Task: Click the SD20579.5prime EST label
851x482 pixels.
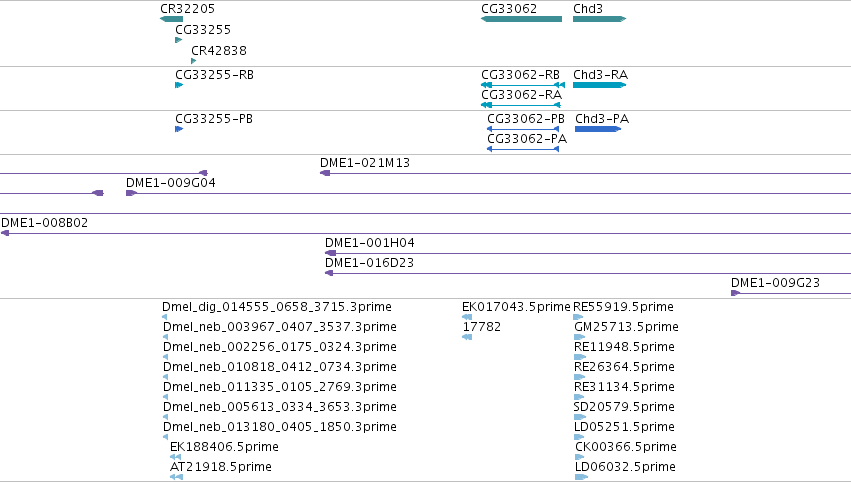Action: [x=624, y=407]
